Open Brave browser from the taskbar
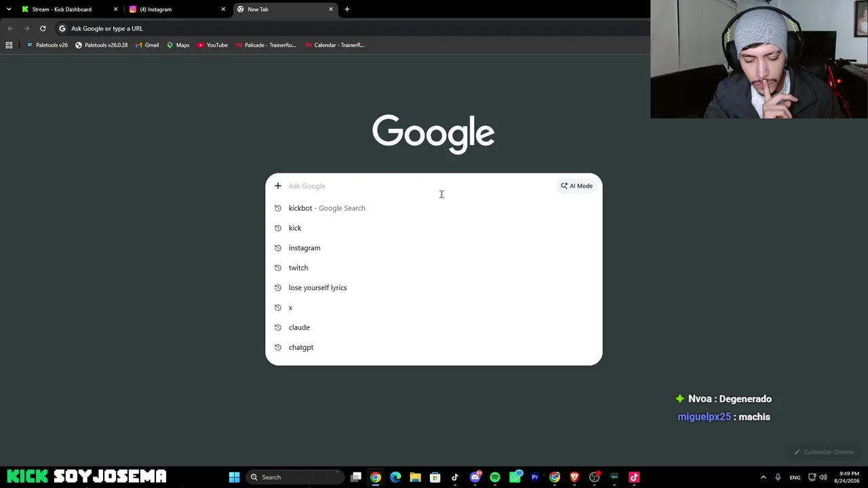Viewport: 868px width, 488px height. [x=574, y=477]
